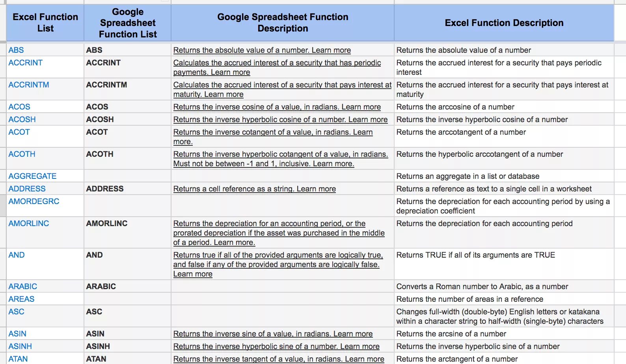The height and width of the screenshot is (364, 626).
Task: Open the ACOS Excel function link
Action: point(19,107)
